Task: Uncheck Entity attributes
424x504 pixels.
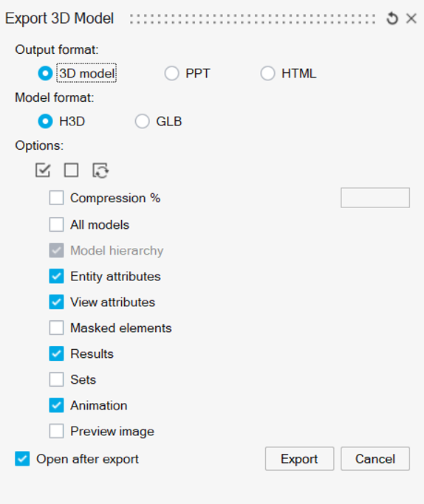Action: (x=56, y=276)
